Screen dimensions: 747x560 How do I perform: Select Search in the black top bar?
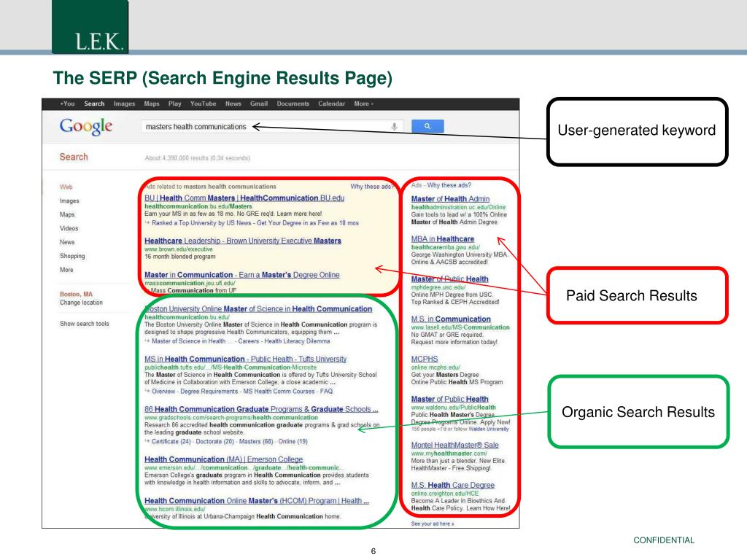pyautogui.click(x=94, y=104)
